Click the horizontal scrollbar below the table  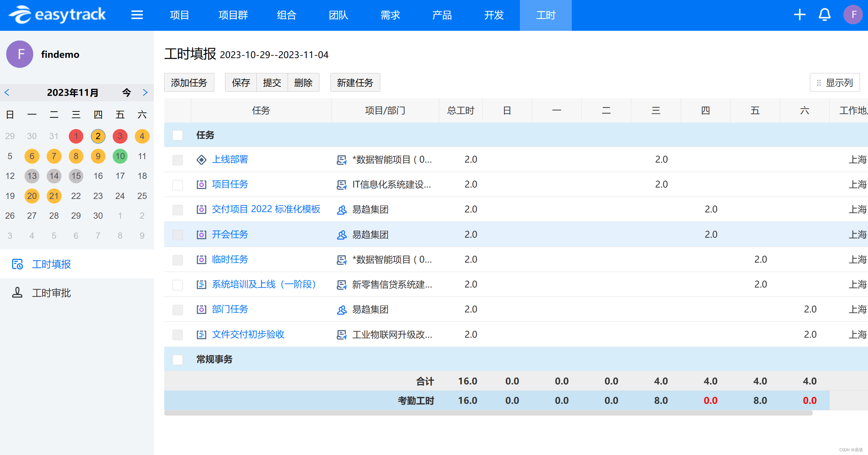click(x=488, y=413)
